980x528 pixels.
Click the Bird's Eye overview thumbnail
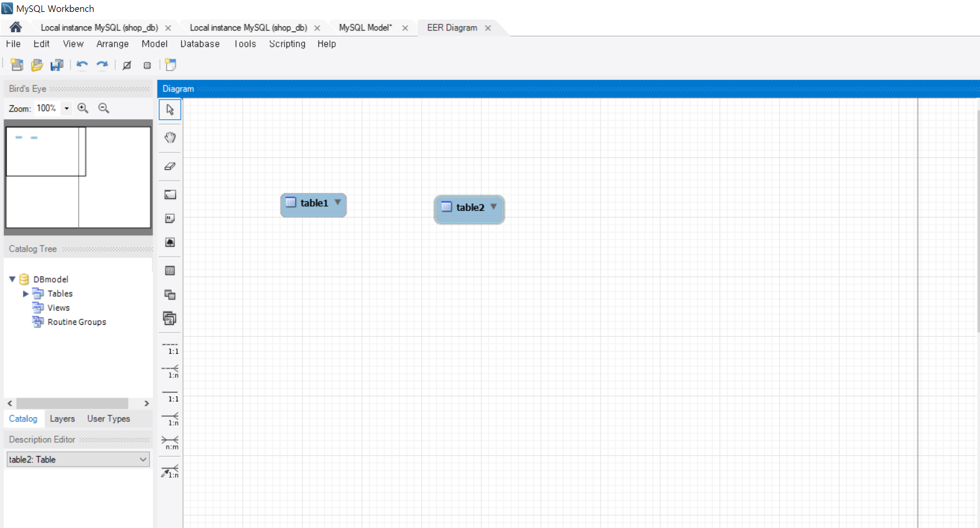78,177
